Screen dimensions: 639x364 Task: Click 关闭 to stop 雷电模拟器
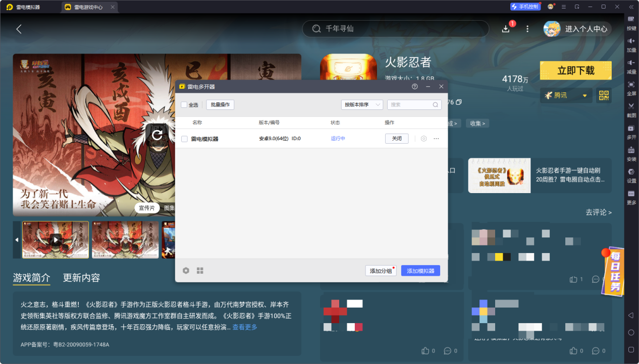tap(397, 139)
